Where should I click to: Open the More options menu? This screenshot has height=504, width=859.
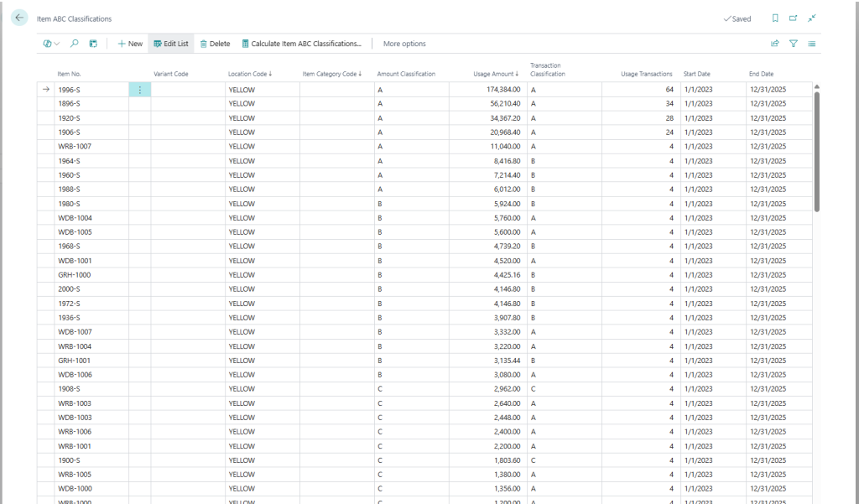click(404, 44)
